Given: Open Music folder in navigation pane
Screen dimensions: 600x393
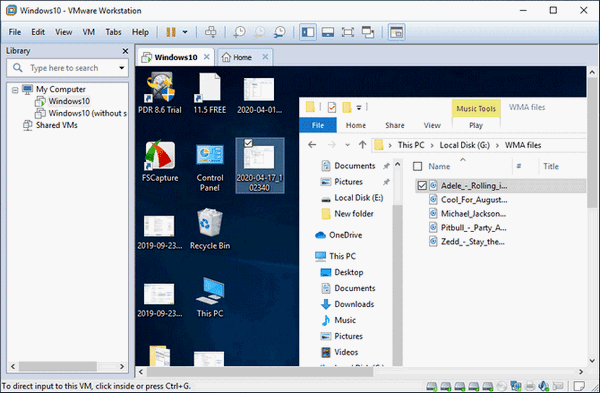Looking at the screenshot, I should [x=338, y=320].
